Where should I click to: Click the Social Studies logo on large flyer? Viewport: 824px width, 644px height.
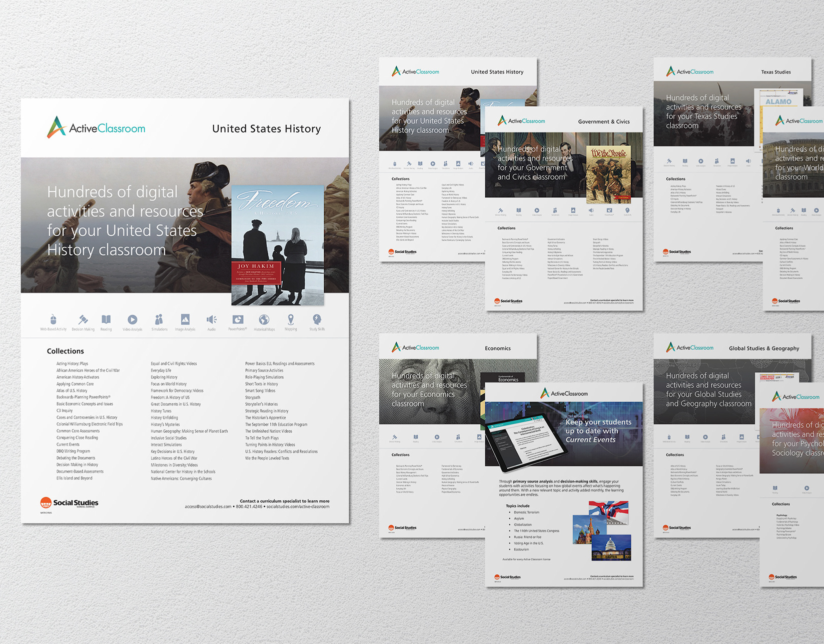[x=69, y=503]
